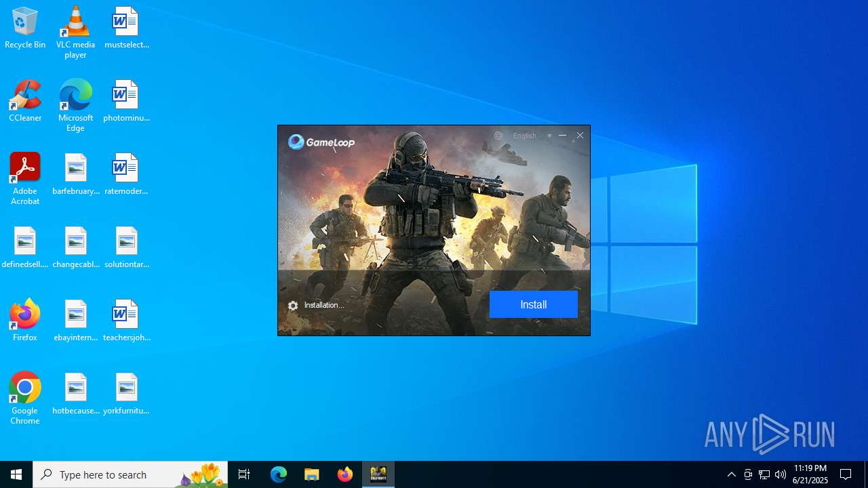Select the mustselect Word document
The image size is (868, 488).
pos(126,28)
